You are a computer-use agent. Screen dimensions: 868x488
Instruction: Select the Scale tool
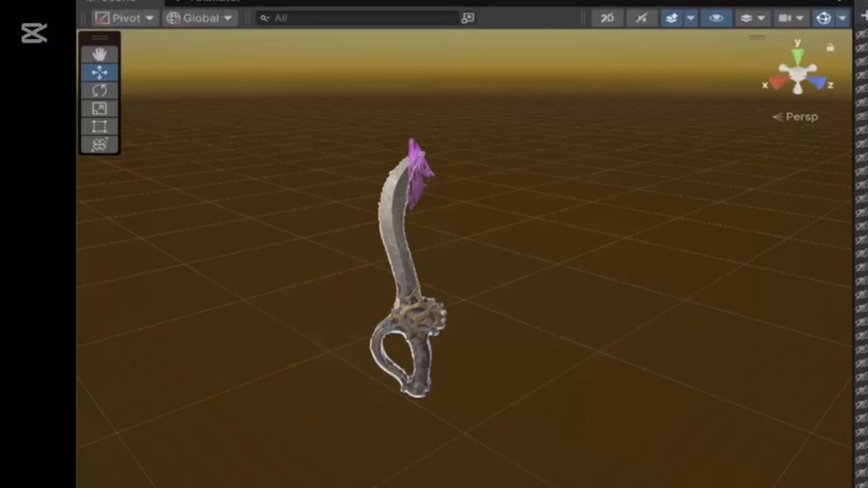pyautogui.click(x=100, y=108)
